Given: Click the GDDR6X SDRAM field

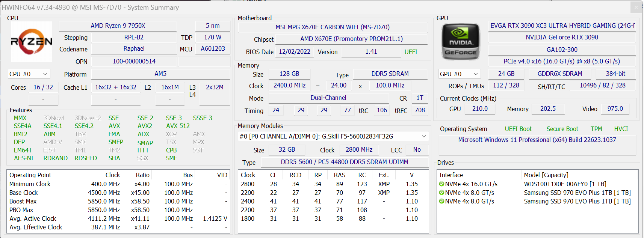Looking at the screenshot, I should click(x=560, y=74).
